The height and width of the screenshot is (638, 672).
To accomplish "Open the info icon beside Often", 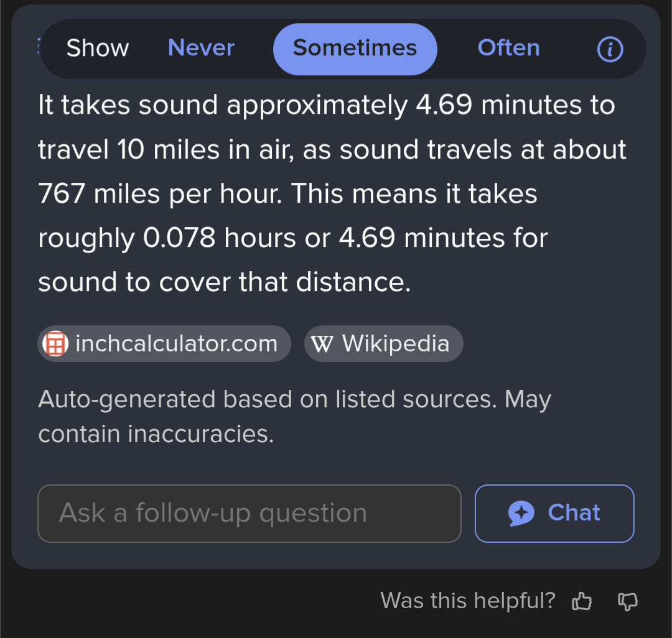I will tap(610, 49).
